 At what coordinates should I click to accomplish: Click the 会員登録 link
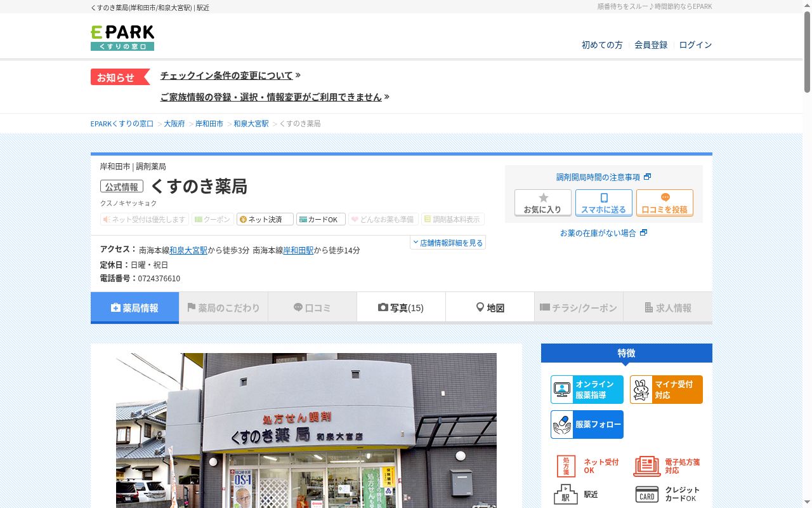(651, 45)
